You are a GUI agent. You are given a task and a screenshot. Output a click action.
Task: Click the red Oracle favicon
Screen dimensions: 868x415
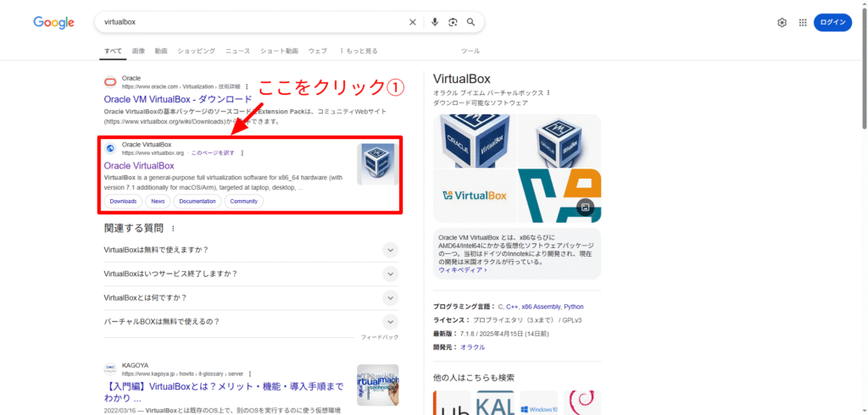coord(110,82)
